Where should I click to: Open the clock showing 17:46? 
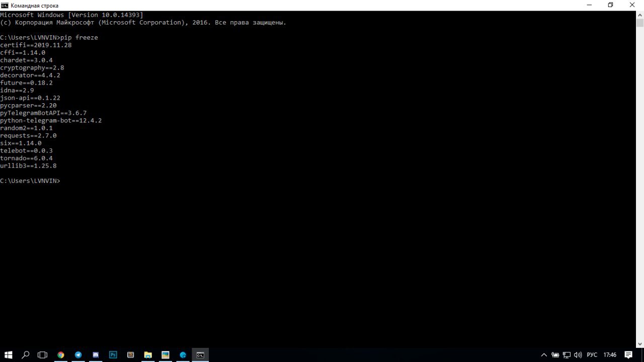pos(610,355)
